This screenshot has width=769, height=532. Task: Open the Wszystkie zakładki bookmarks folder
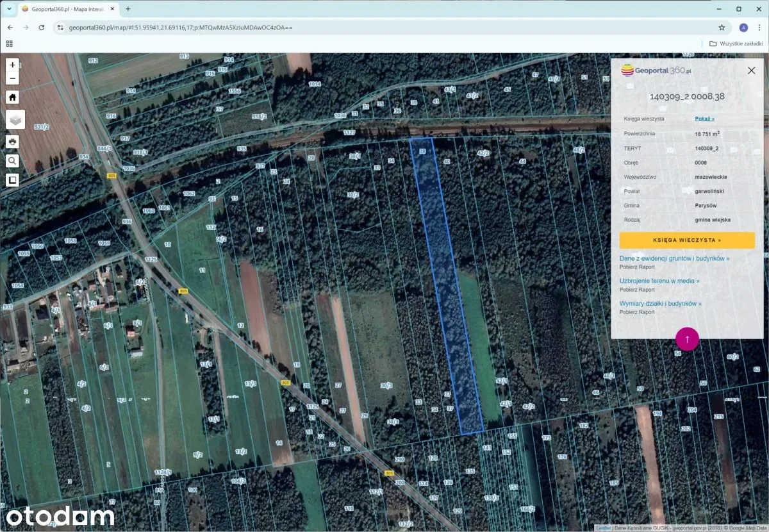click(x=737, y=44)
